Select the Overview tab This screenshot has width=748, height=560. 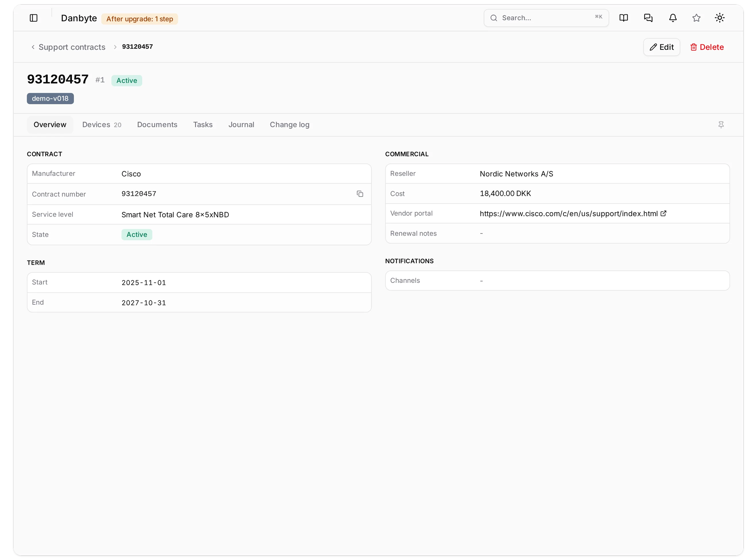tap(50, 125)
